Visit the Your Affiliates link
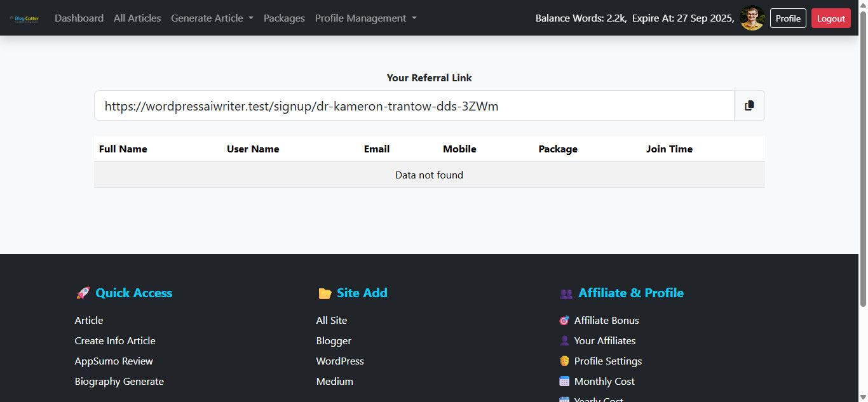Viewport: 868px width, 402px height. [604, 341]
